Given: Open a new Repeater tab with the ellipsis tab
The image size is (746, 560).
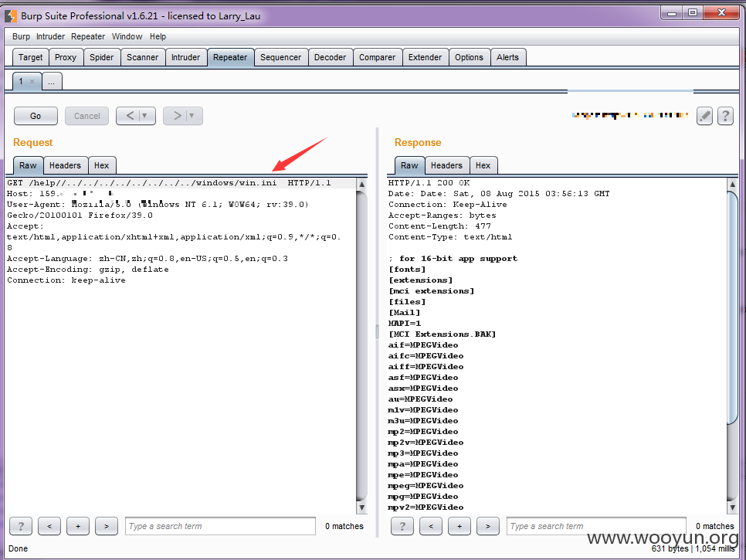Looking at the screenshot, I should click(x=52, y=82).
